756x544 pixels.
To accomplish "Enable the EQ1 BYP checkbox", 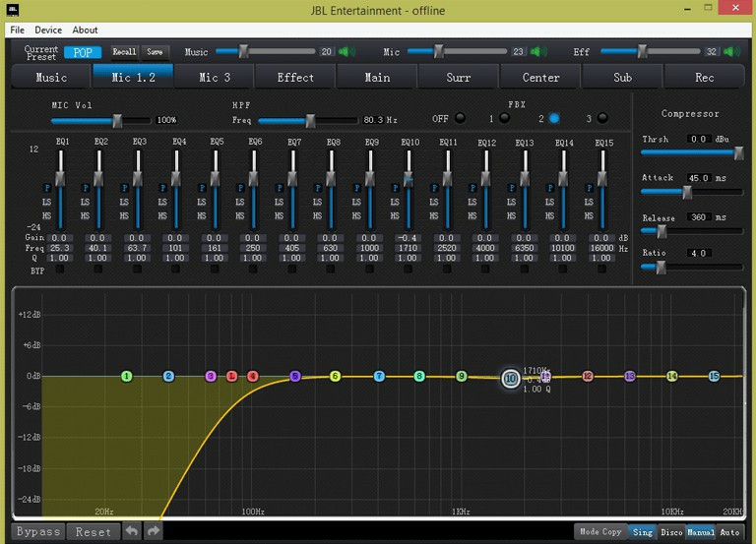I will click(59, 270).
